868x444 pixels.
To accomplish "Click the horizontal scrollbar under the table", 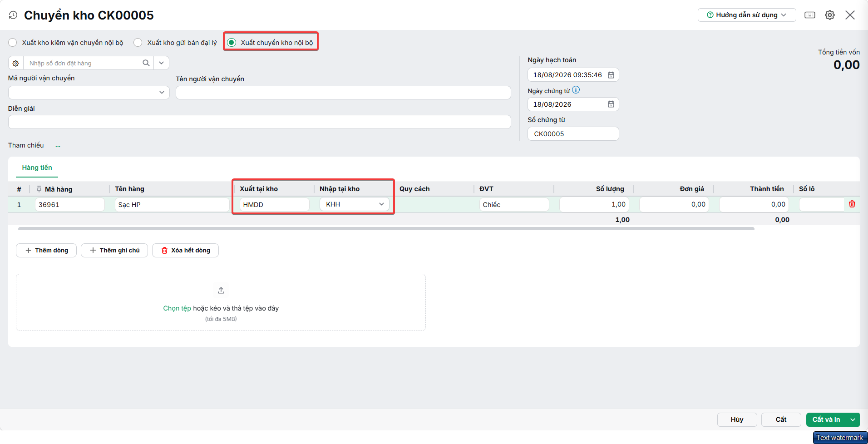I will click(386, 229).
